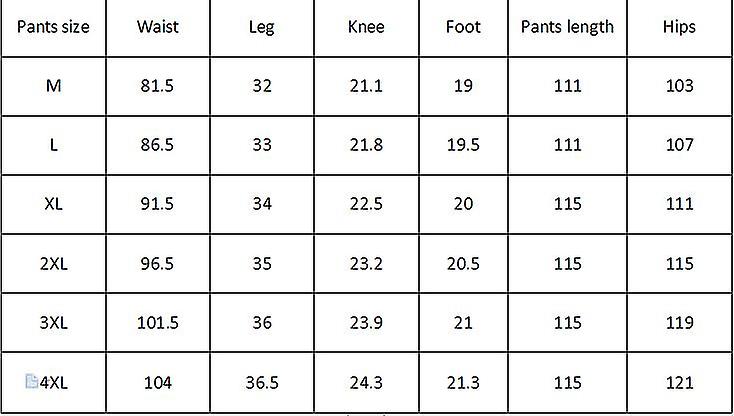The width and height of the screenshot is (734, 416).
Task: Click the XL size cell
Action: pos(53,204)
